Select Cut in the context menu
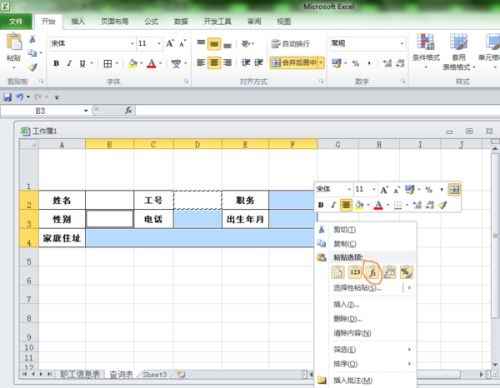The height and width of the screenshot is (388, 500). [366, 230]
